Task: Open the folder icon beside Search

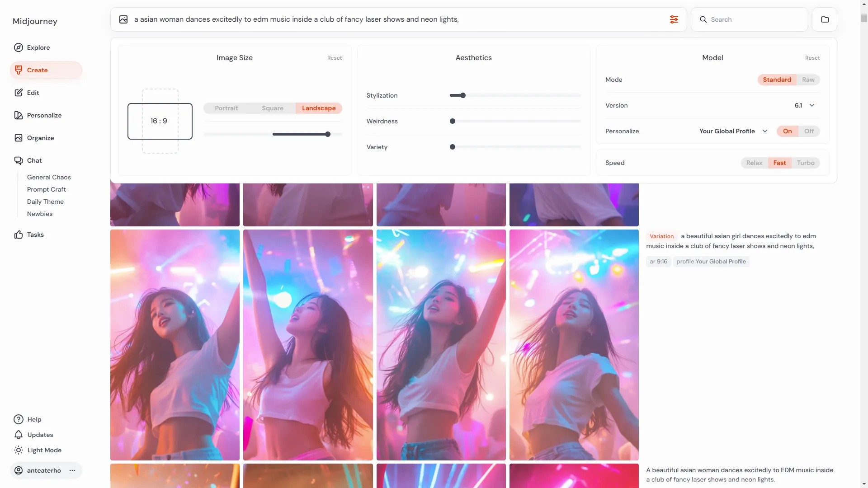Action: point(825,19)
